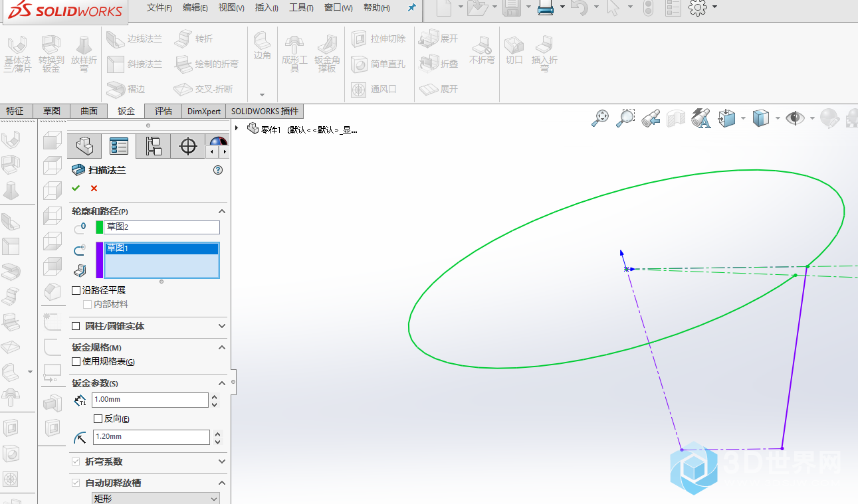This screenshot has height=504, width=858.
Task: Expand the 零件1 flyout tree arrow
Action: (x=237, y=128)
